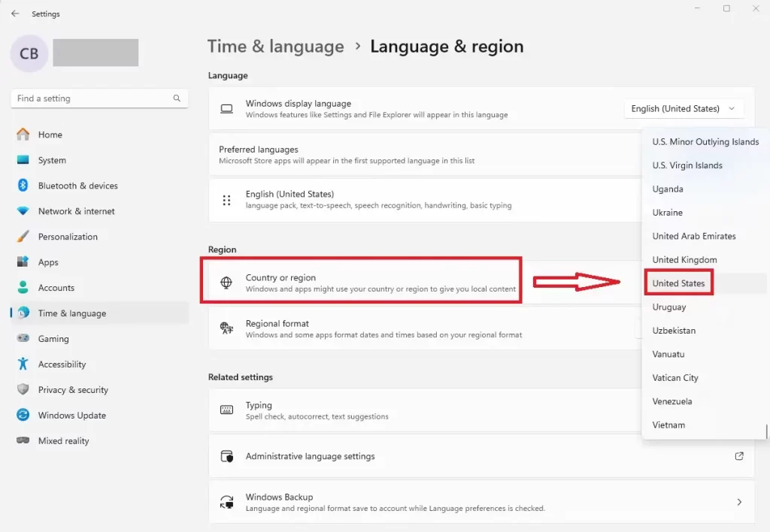Click the Bluetooth icon in sidebar
Screen dimensions: 770x532
point(23,185)
